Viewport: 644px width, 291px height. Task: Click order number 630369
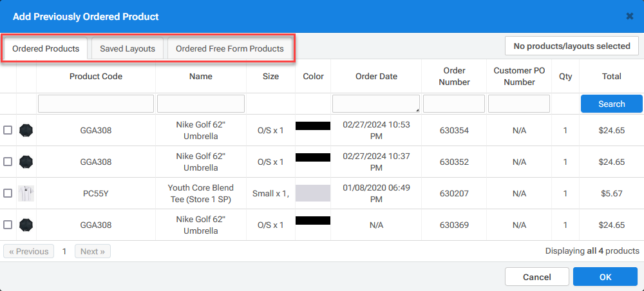(x=454, y=225)
